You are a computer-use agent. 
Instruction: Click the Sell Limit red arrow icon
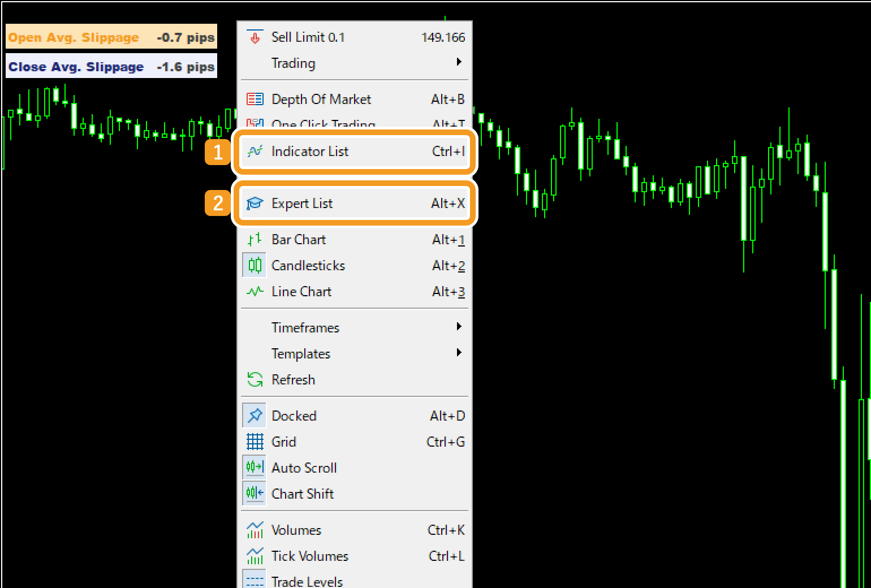pyautogui.click(x=255, y=37)
